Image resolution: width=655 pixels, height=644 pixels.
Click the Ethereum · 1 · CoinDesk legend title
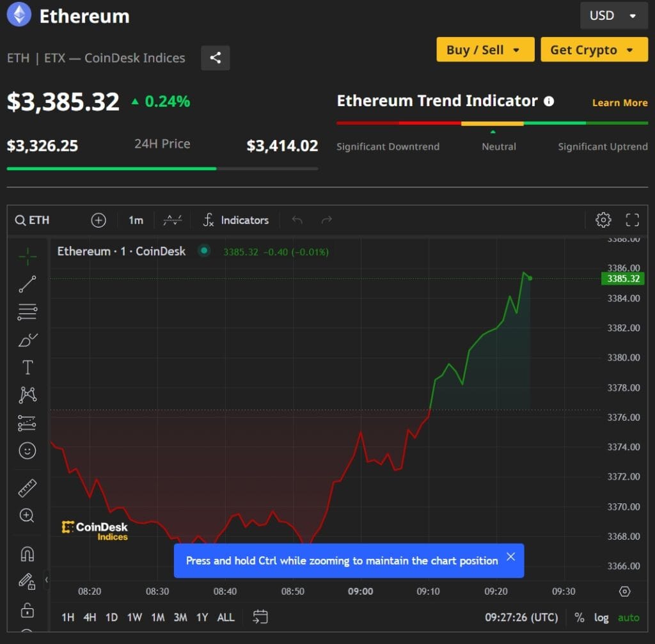coord(121,251)
